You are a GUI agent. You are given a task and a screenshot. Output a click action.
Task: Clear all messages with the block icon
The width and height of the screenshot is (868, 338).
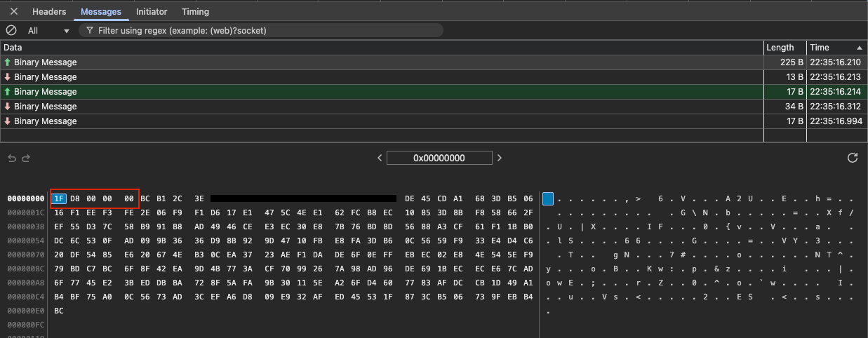point(11,31)
